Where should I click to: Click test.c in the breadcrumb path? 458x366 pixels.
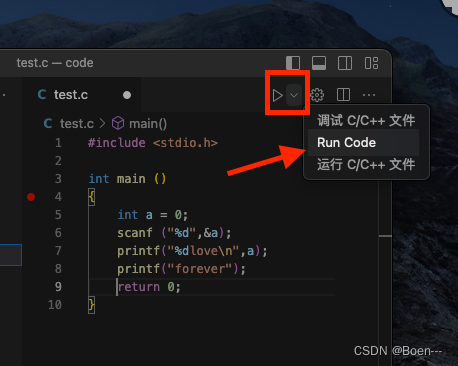tap(77, 124)
